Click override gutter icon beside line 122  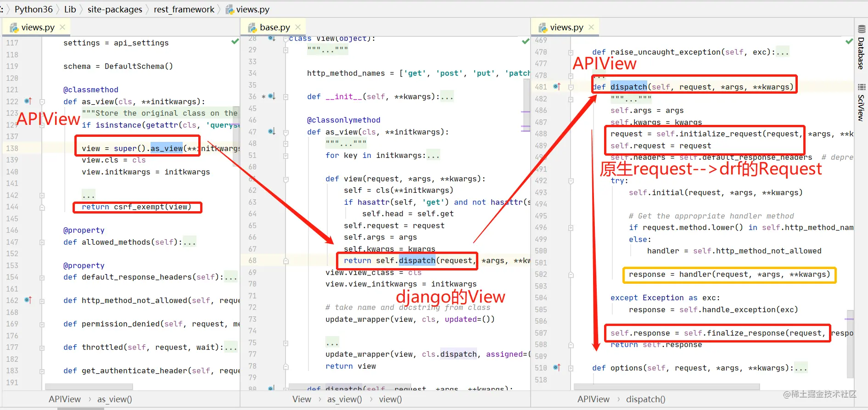(x=28, y=101)
